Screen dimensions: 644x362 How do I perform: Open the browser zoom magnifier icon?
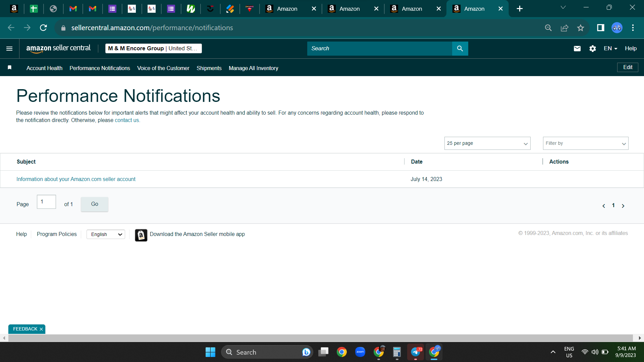point(548,28)
